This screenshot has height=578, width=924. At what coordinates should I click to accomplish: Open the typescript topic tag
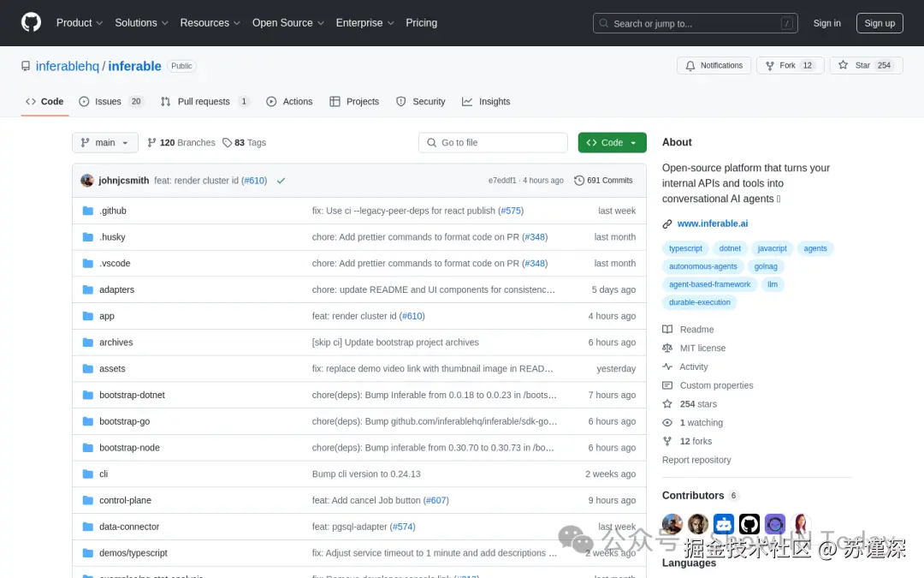tap(685, 248)
